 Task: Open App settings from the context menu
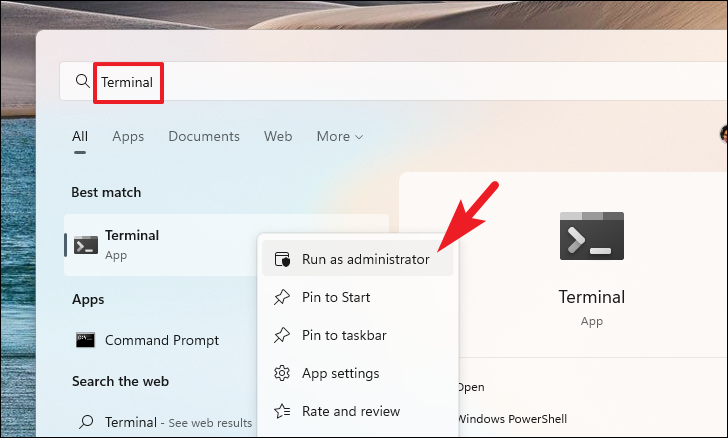tap(358, 373)
